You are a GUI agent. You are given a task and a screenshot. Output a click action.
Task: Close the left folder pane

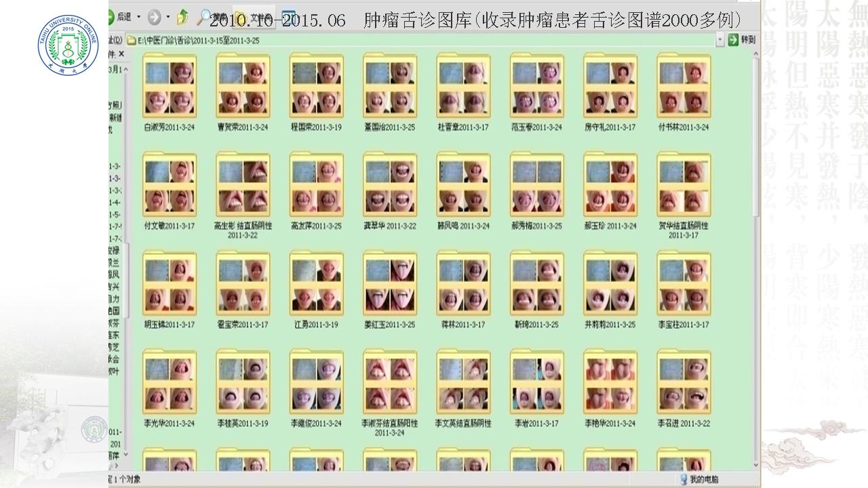pos(121,54)
